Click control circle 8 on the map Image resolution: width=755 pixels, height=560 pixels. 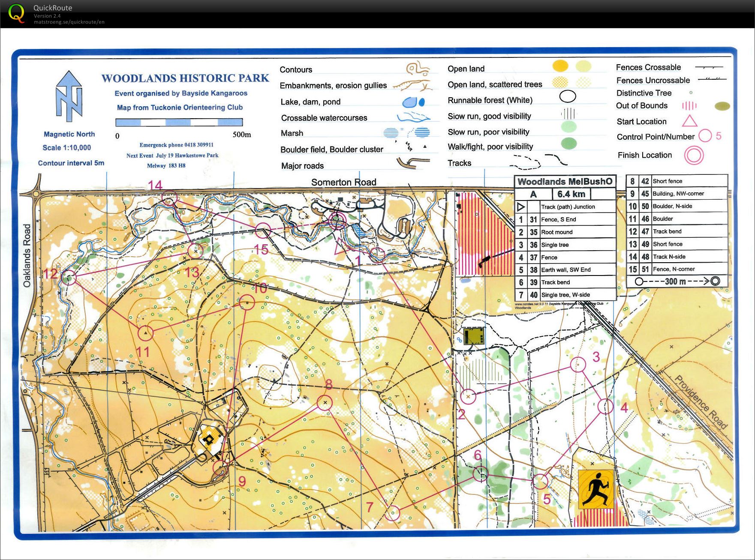pyautogui.click(x=325, y=402)
